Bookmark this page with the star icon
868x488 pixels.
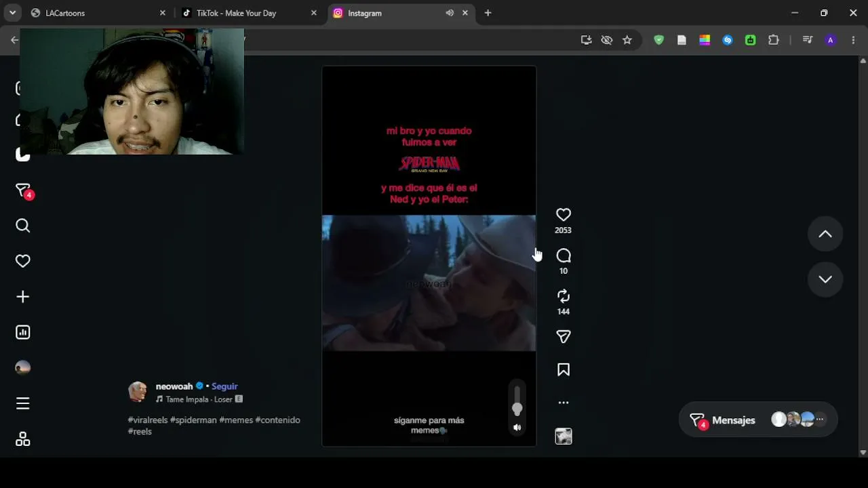click(x=627, y=40)
